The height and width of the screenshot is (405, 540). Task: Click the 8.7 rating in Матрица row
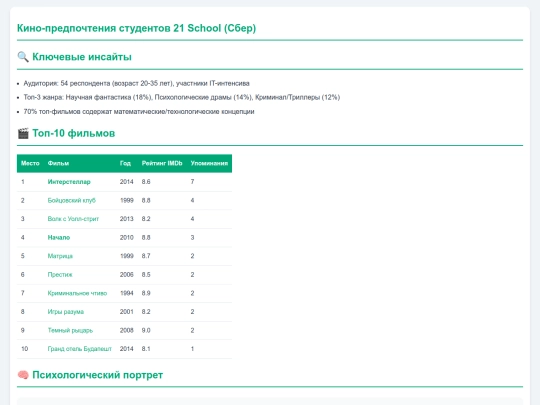[x=146, y=256]
